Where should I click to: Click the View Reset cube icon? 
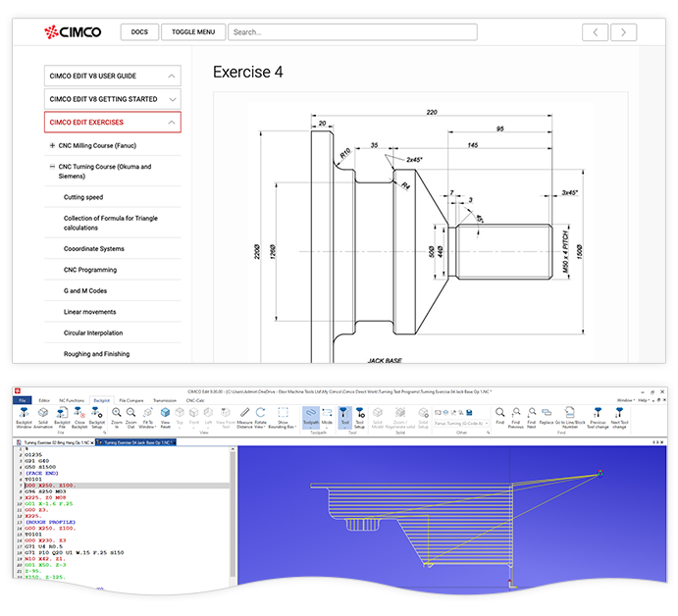[x=165, y=417]
